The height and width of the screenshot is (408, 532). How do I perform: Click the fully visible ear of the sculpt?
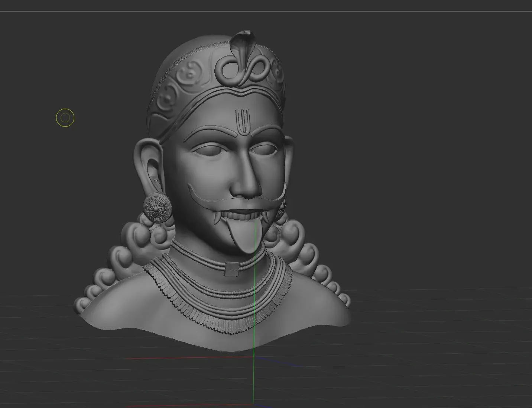click(147, 164)
